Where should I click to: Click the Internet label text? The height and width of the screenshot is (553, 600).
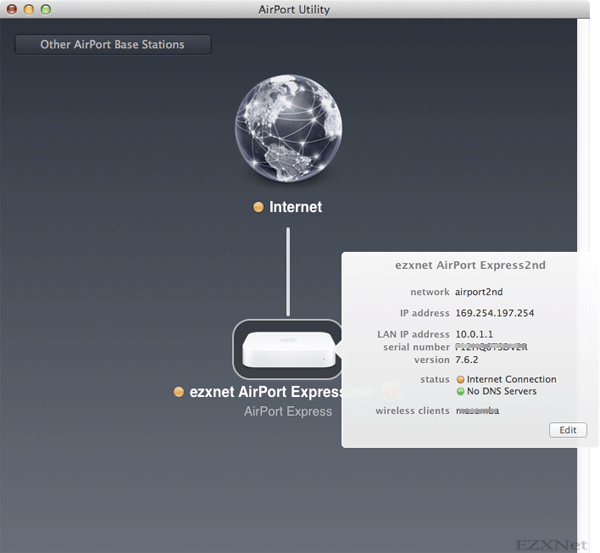tap(295, 207)
